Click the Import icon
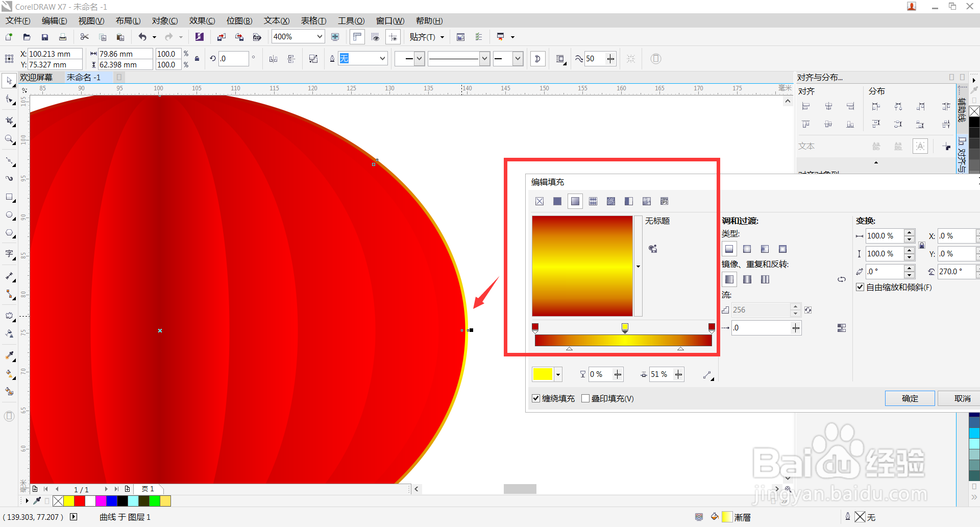The height and width of the screenshot is (527, 980). pos(221,37)
